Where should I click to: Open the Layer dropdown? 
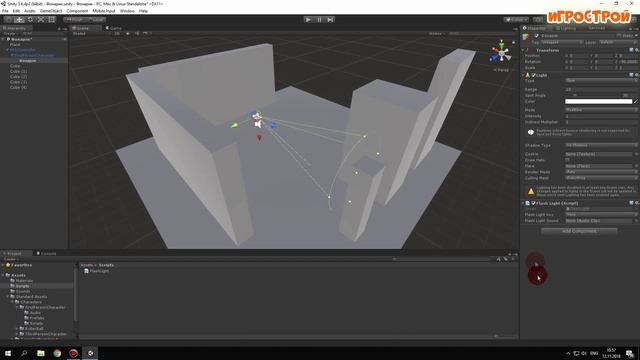(x=617, y=42)
